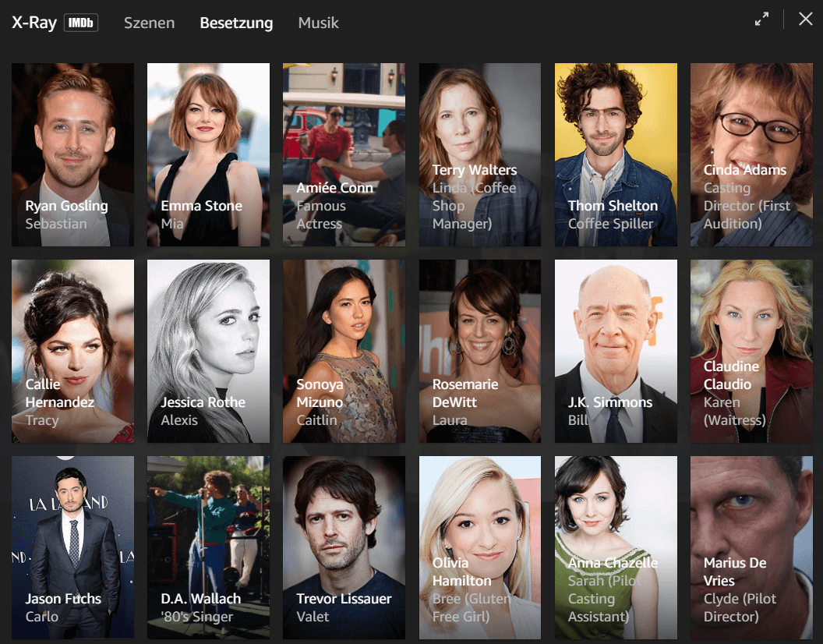Select Cinda Adams' cast card
This screenshot has height=644, width=823.
tap(751, 155)
